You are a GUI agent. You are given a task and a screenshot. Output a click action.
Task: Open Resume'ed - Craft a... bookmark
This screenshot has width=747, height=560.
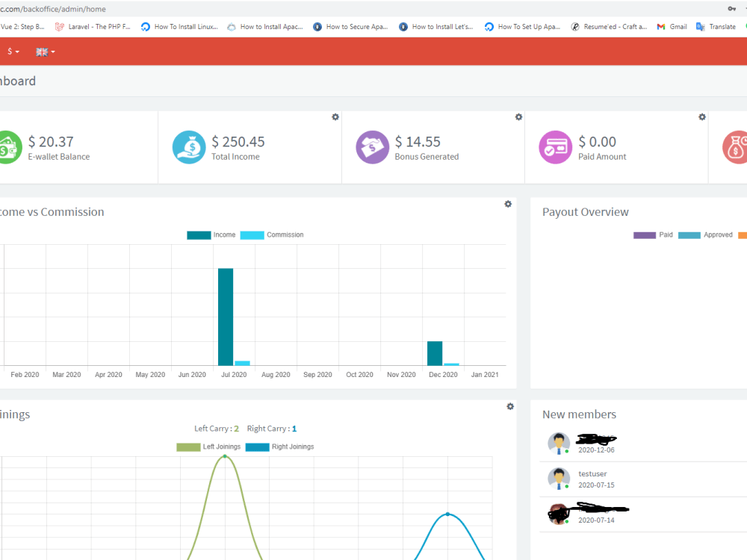(609, 27)
